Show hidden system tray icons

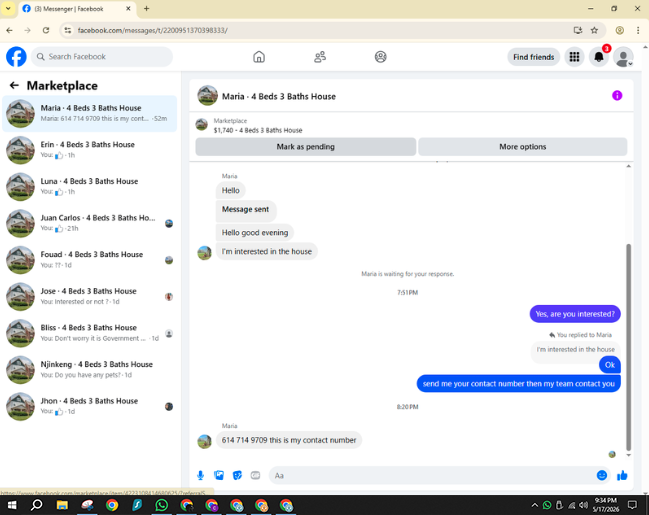534,505
